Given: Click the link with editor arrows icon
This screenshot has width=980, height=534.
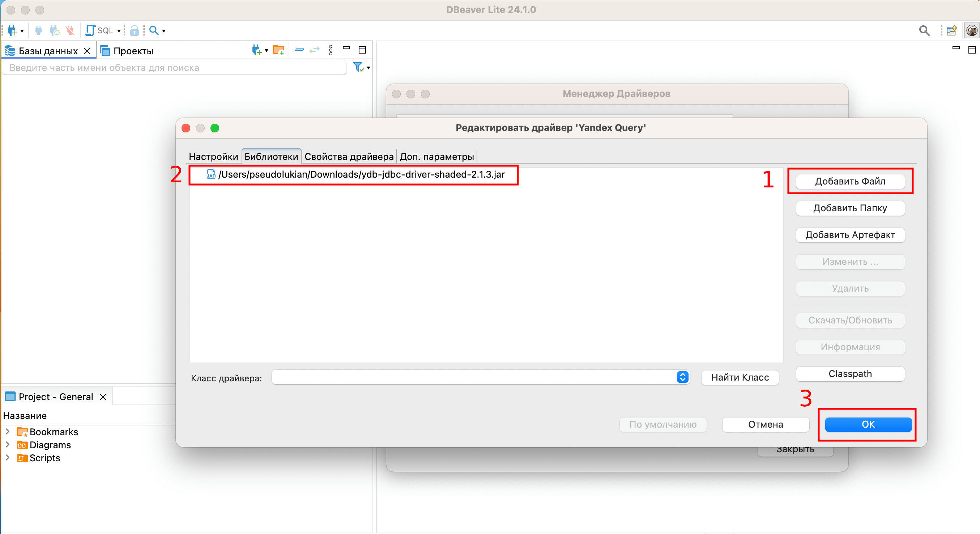Looking at the screenshot, I should click(314, 50).
